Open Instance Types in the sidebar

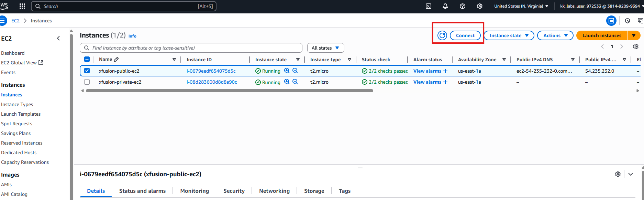pos(17,104)
